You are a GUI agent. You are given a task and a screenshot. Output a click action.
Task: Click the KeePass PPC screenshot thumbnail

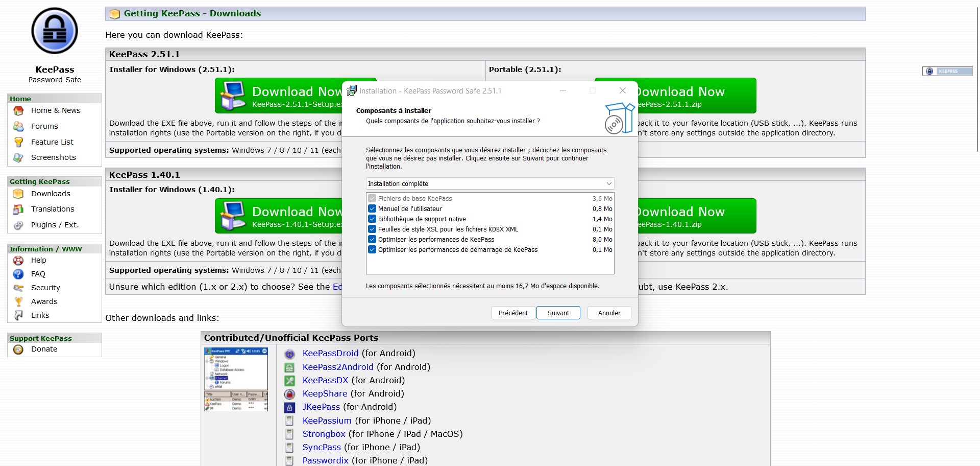click(x=236, y=379)
